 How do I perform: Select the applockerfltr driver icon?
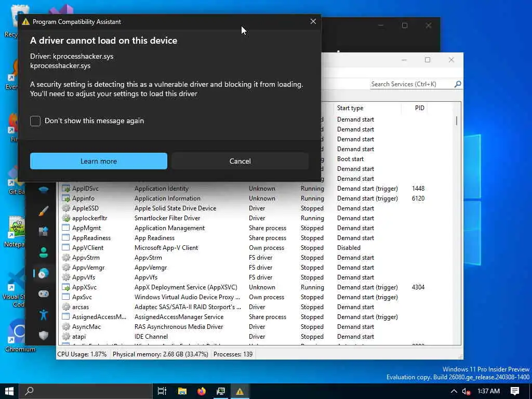coord(66,218)
